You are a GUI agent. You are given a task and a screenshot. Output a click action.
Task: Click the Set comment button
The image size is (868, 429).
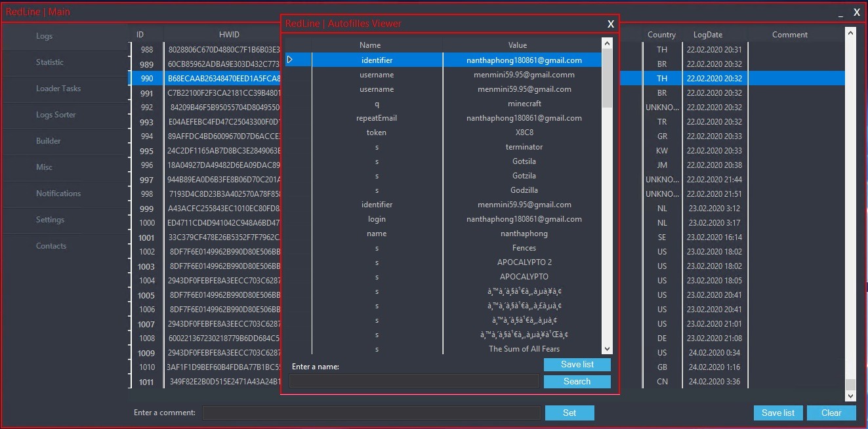pyautogui.click(x=569, y=413)
